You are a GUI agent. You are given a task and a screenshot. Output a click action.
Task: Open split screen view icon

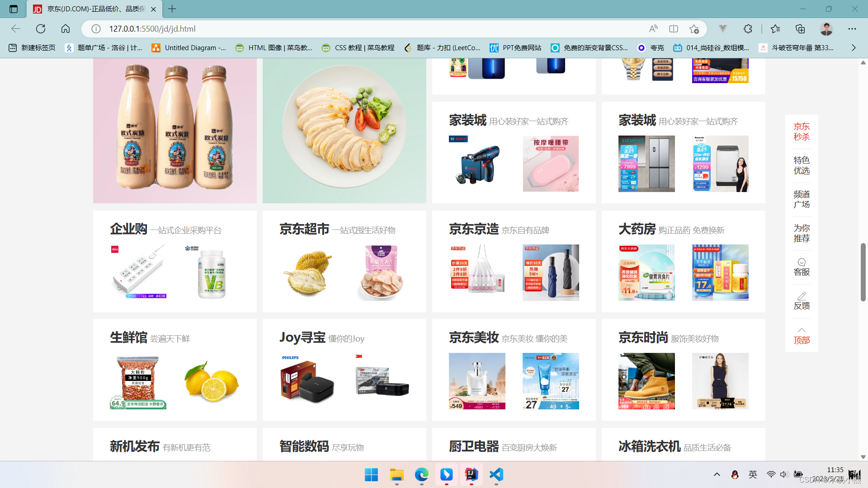point(674,29)
